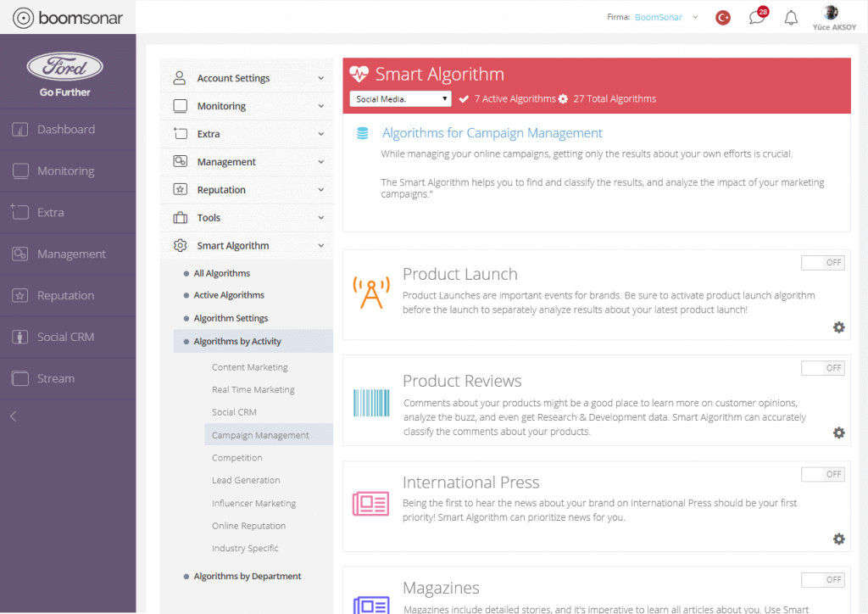This screenshot has width=868, height=614.
Task: Click the Reputation icon in the settings menu
Action: [180, 189]
